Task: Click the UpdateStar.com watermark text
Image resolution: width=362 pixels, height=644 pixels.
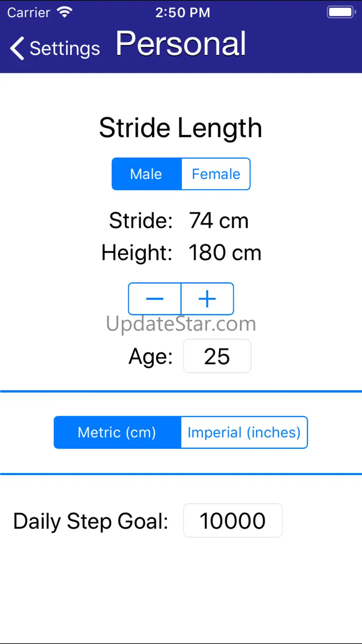Action: click(x=181, y=324)
